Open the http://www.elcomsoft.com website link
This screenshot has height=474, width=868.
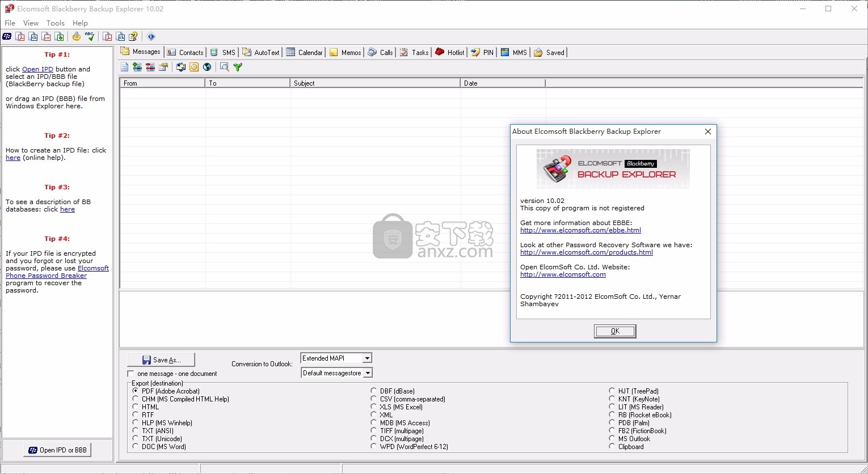(563, 274)
